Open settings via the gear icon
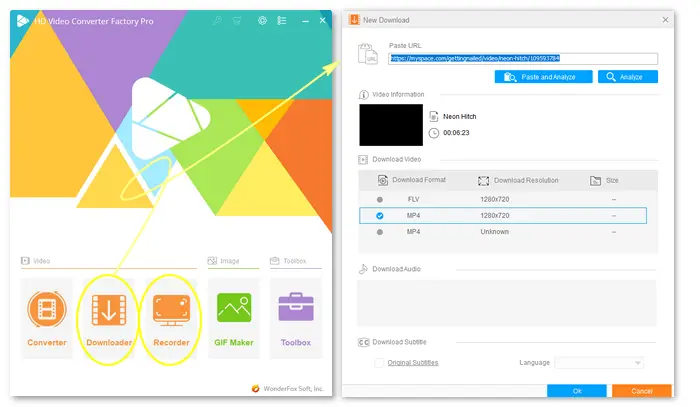The width and height of the screenshot is (700, 407). [262, 20]
